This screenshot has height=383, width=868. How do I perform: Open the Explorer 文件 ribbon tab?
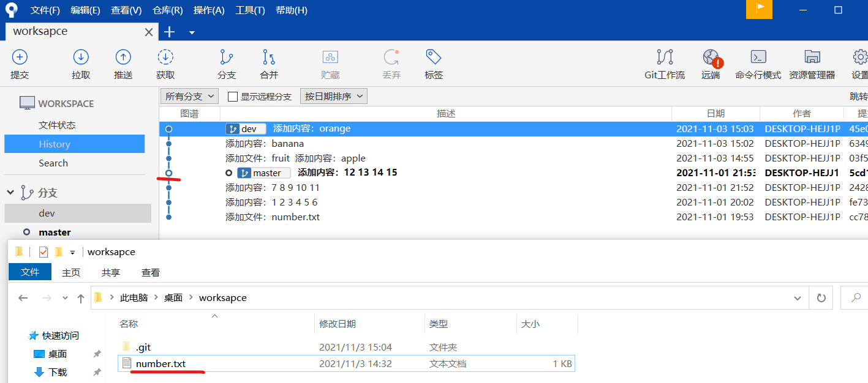(30, 272)
